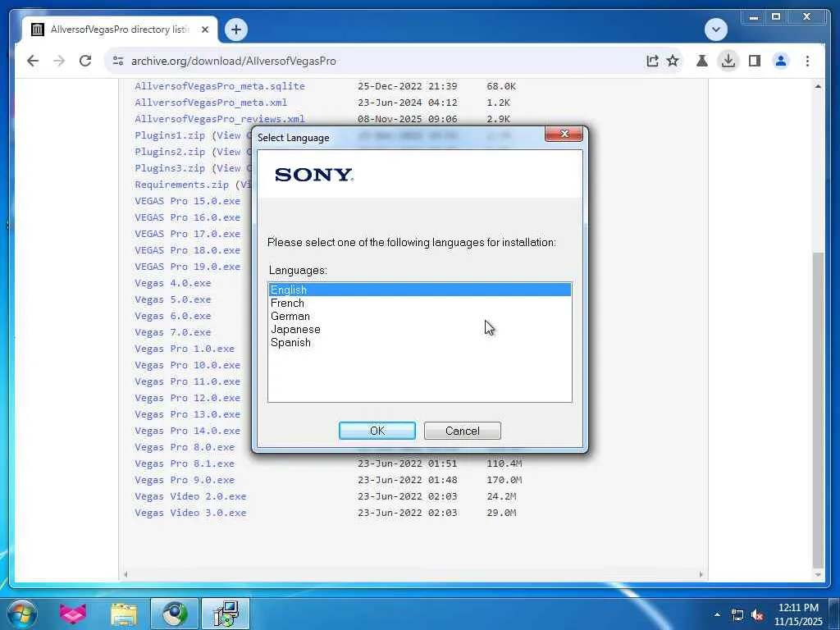
Task: Select Spanish in the language list
Action: tap(419, 342)
